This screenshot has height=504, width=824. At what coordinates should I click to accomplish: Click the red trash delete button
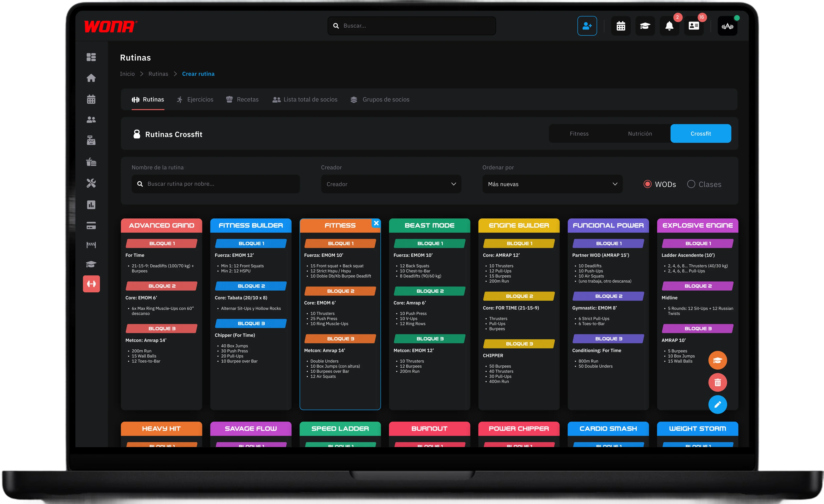click(718, 382)
